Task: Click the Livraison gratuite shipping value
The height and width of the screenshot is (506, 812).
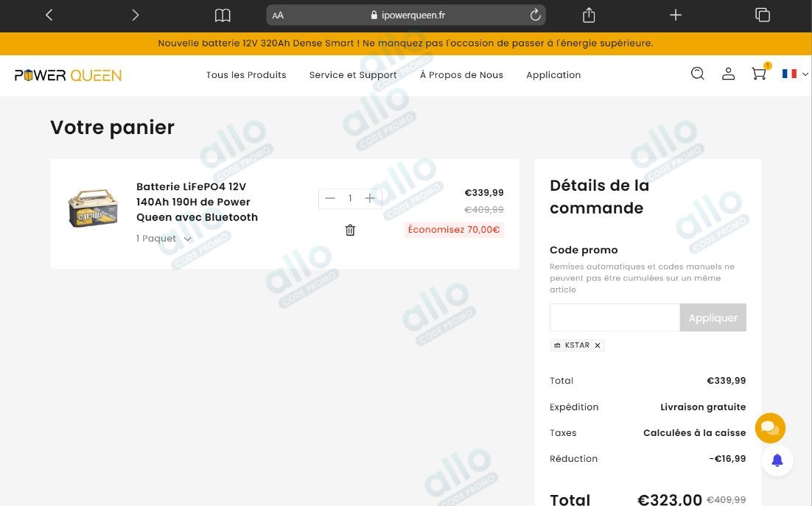Action: pyautogui.click(x=703, y=407)
